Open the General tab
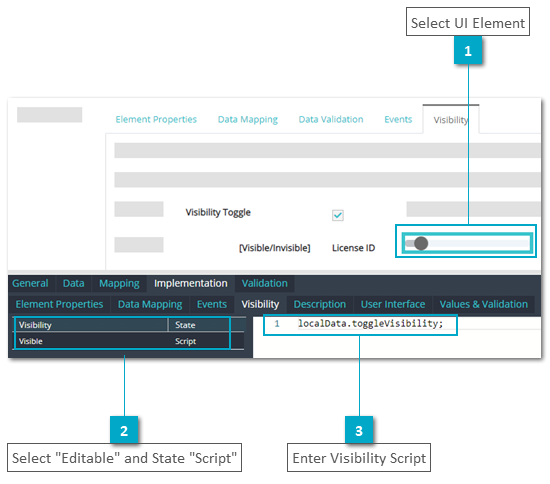This screenshot has width=550, height=484. tap(30, 283)
